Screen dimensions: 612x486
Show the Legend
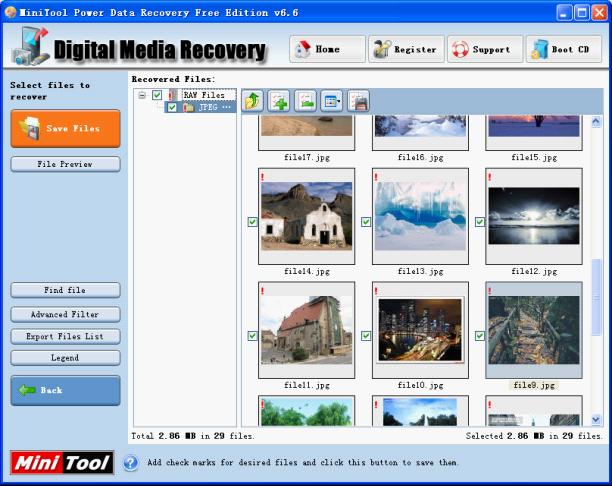[66, 358]
